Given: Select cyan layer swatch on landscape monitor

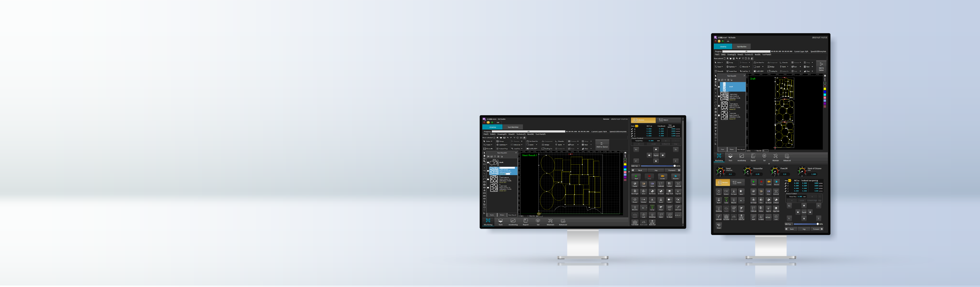Looking at the screenshot, I should tap(626, 169).
